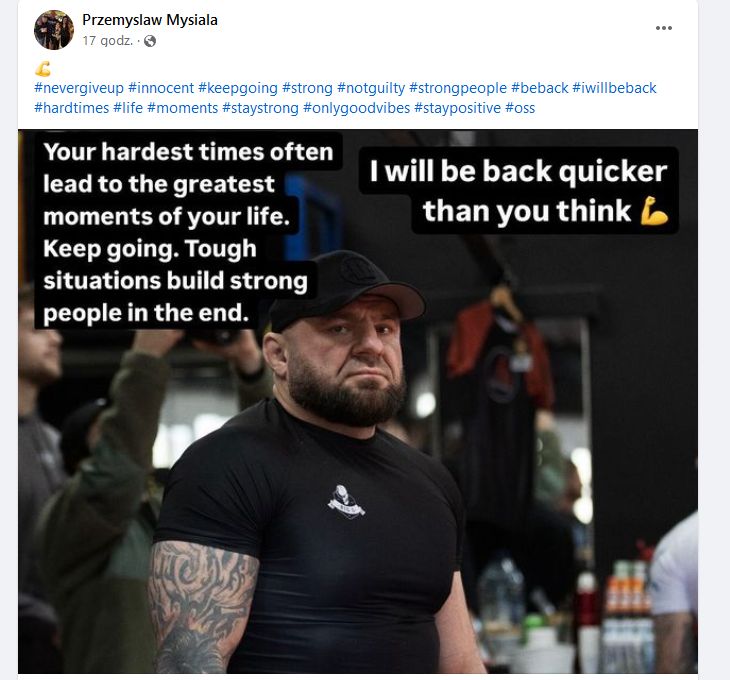Open the #notguilty hashtag

371,88
